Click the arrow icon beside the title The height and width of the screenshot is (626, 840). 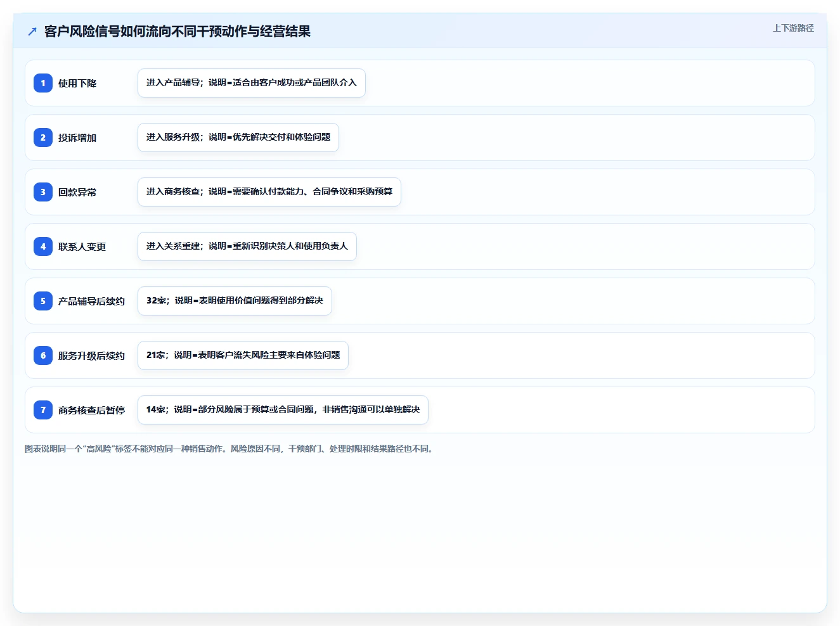pos(32,32)
